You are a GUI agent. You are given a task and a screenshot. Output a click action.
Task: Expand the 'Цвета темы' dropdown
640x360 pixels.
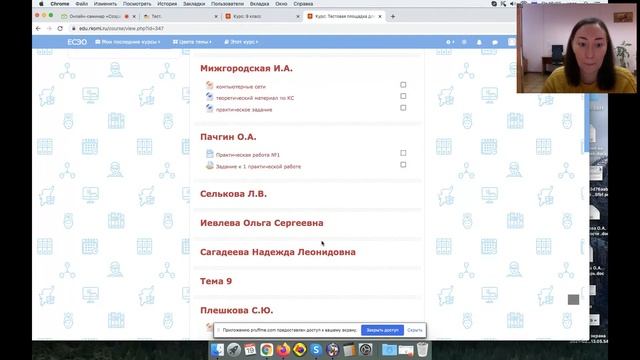click(x=192, y=42)
